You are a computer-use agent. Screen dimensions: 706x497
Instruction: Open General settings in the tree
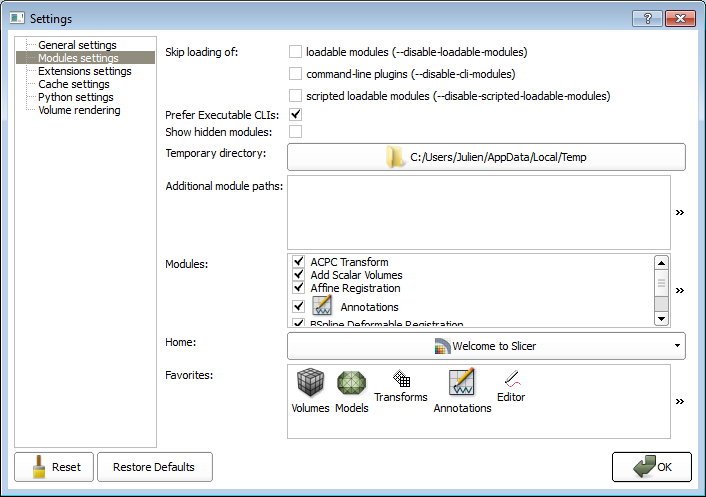77,45
